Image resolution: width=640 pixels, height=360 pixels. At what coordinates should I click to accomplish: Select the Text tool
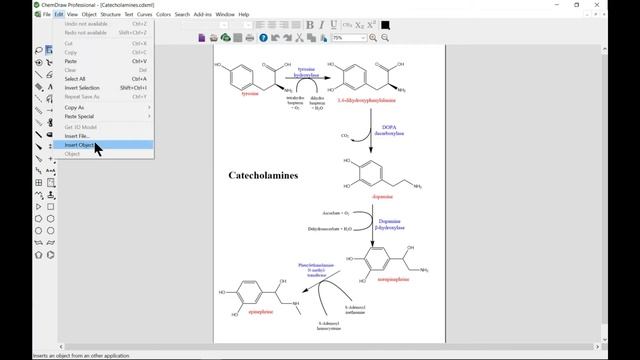(50, 87)
